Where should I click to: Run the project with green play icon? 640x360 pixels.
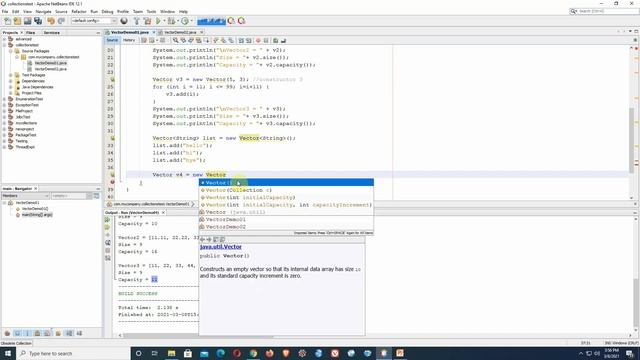158,21
